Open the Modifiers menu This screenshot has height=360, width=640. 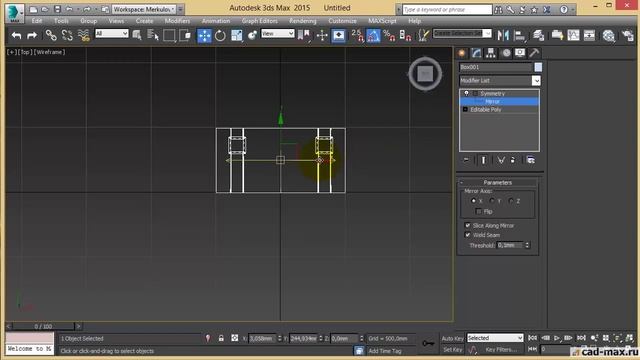(x=177, y=21)
